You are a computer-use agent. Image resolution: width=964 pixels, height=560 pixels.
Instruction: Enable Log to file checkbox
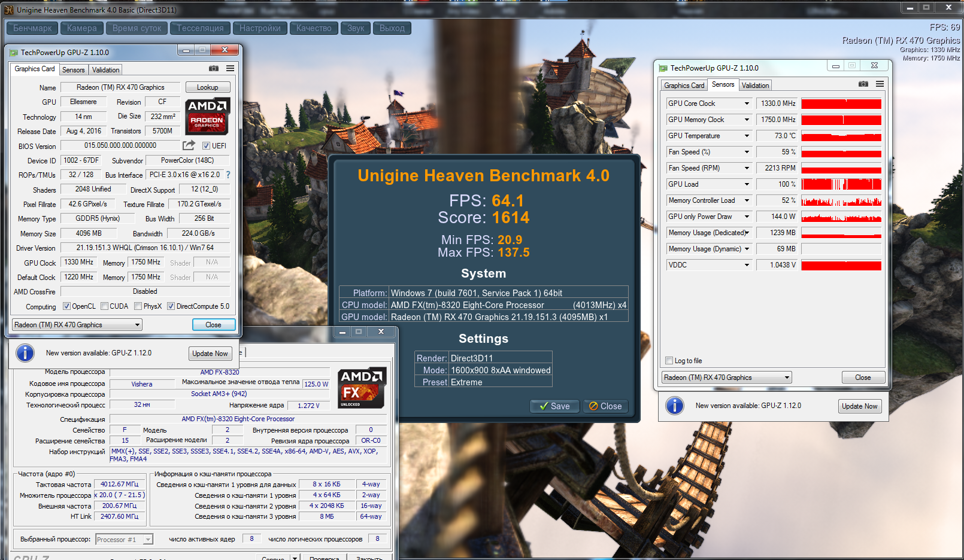tap(669, 361)
